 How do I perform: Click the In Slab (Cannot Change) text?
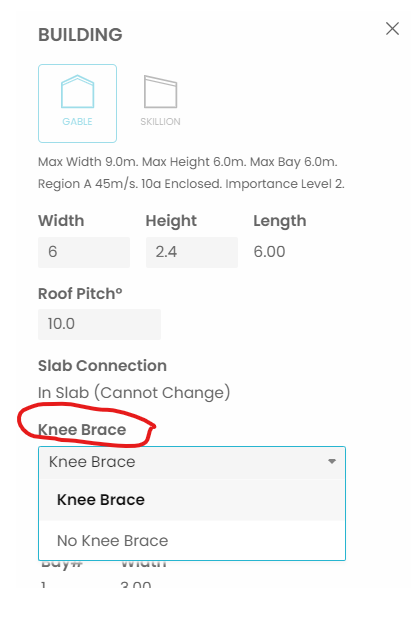click(134, 393)
